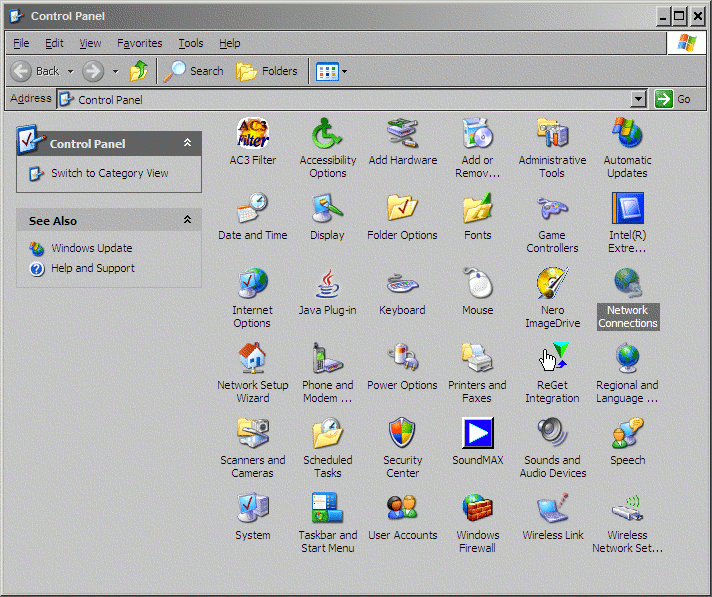Open the Power Options icon
Image resolution: width=712 pixels, height=597 pixels.
(402, 358)
